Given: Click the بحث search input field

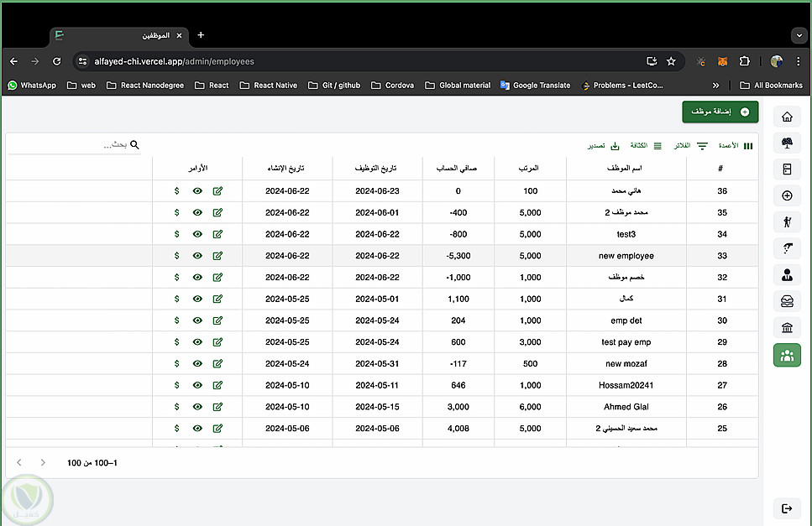Looking at the screenshot, I should (75, 145).
